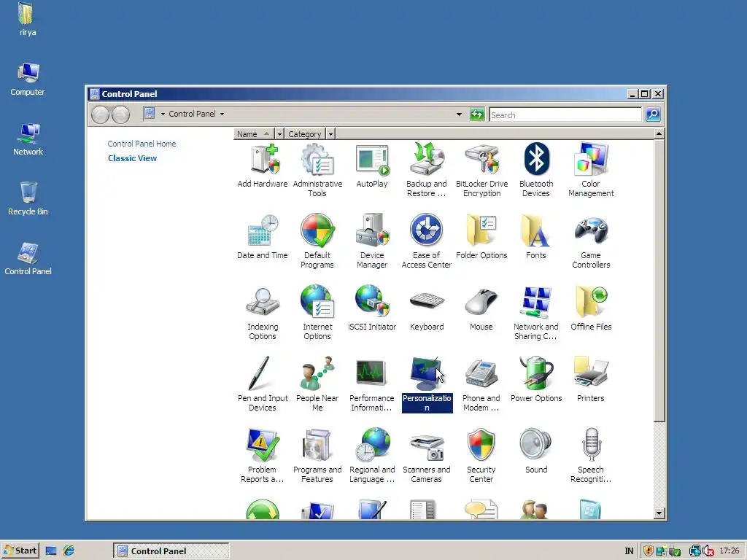Go to Control Panel Home

click(142, 144)
